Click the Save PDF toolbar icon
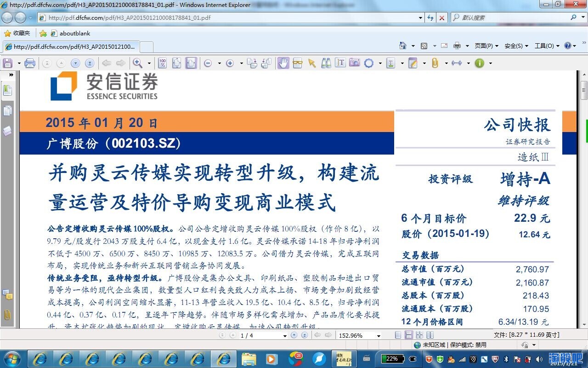This screenshot has width=588, height=368. click(7, 63)
